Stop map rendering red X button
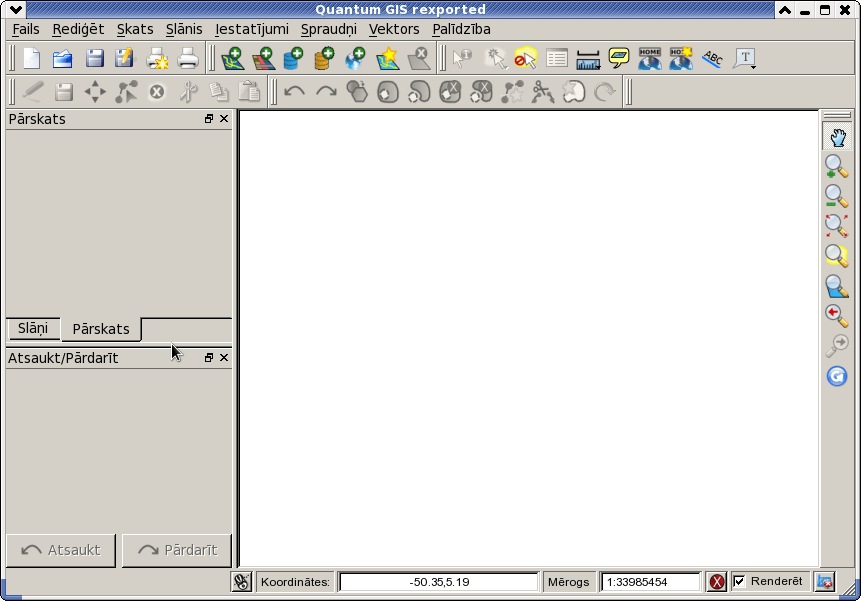The image size is (861, 601). coord(717,582)
